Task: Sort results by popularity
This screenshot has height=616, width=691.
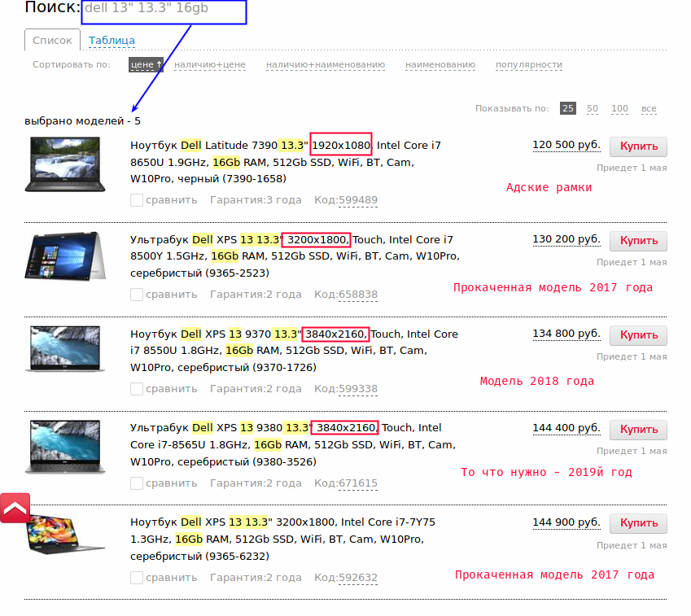Action: pyautogui.click(x=528, y=64)
